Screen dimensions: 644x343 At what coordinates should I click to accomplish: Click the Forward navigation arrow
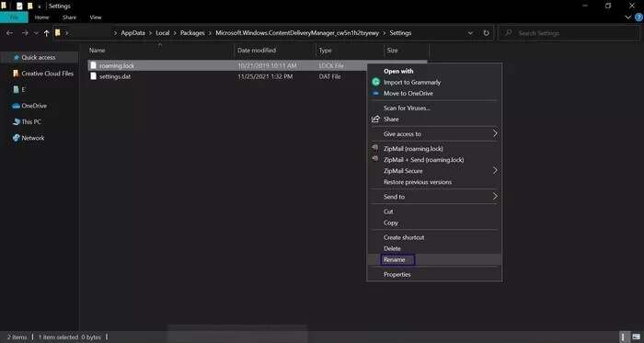point(25,33)
